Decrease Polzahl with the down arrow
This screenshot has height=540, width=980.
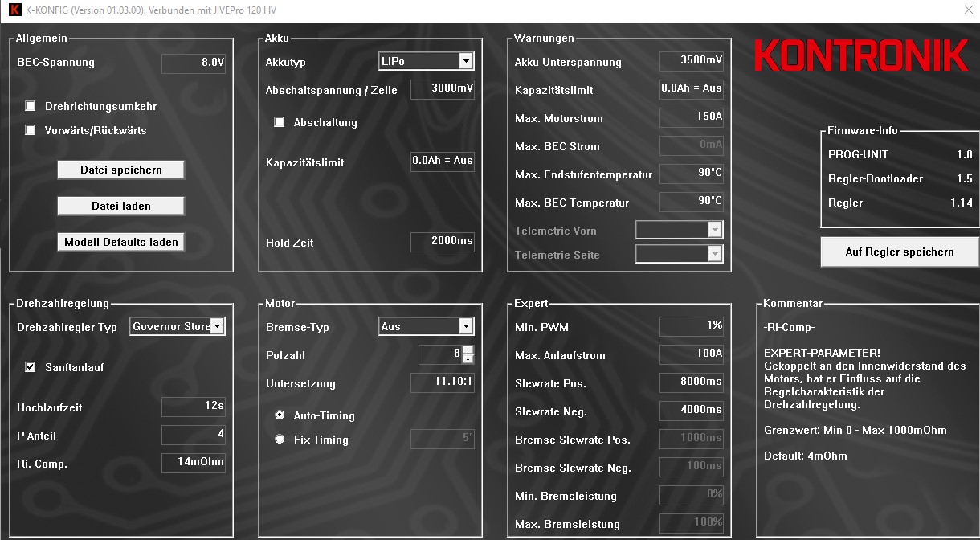(468, 359)
